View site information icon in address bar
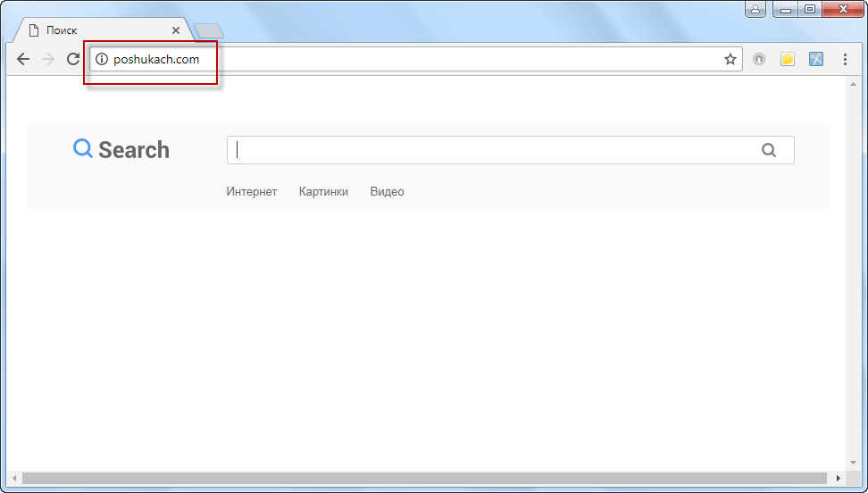 [101, 60]
